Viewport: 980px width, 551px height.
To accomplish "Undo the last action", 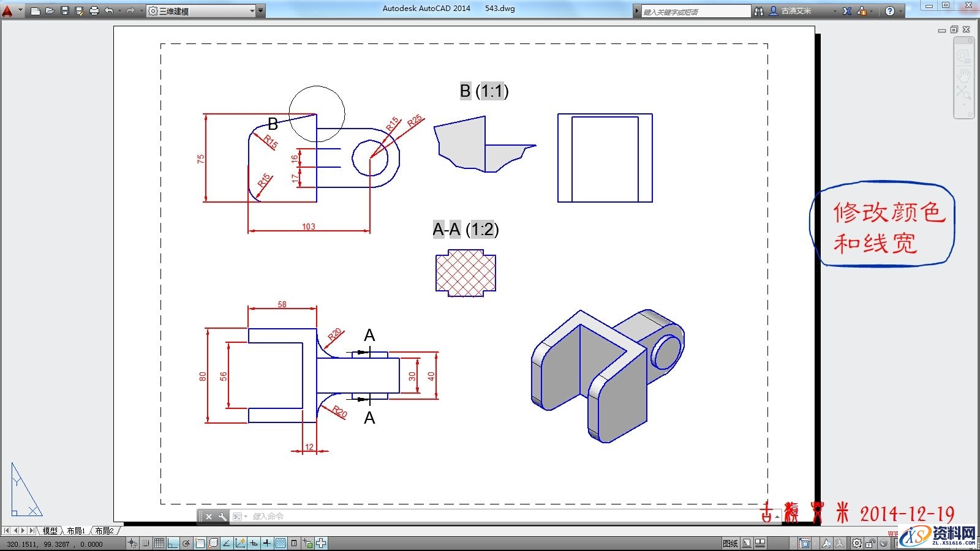I will [x=108, y=10].
